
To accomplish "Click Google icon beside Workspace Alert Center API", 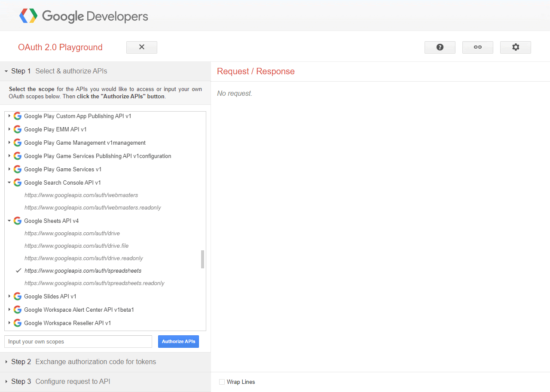I will coord(18,310).
